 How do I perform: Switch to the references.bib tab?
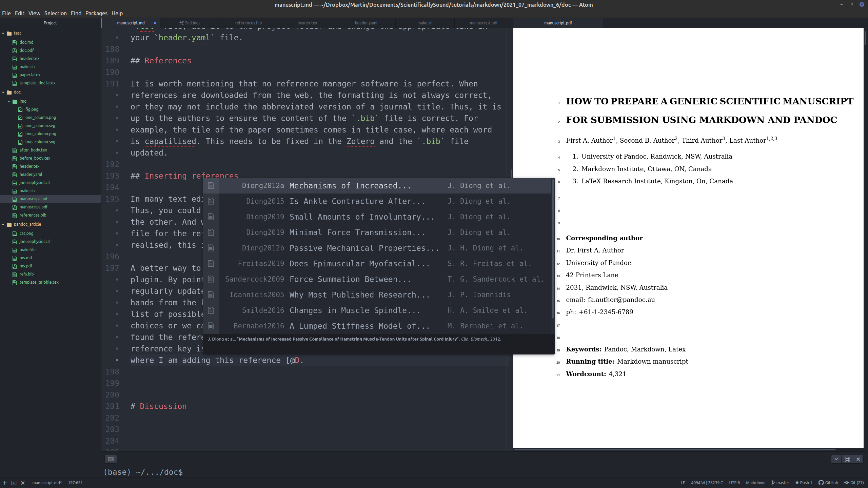[x=248, y=23]
